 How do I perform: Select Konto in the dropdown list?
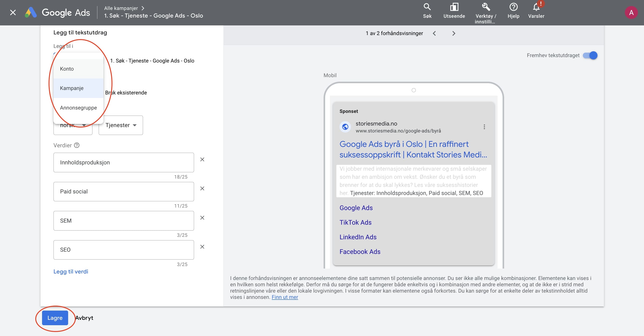(x=67, y=69)
